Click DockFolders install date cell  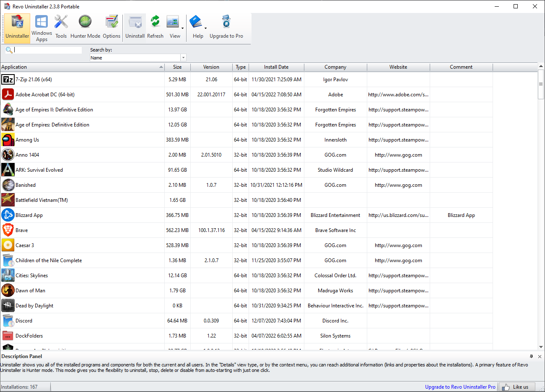pyautogui.click(x=276, y=336)
